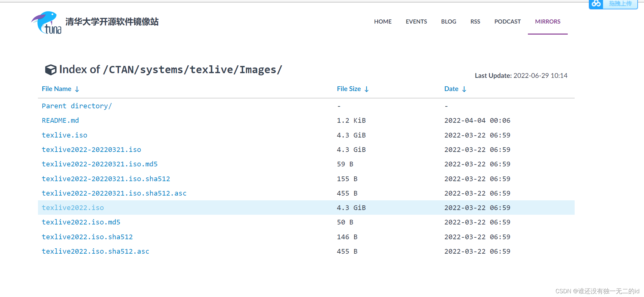644x297 pixels.
Task: Open the PODCAST menu item
Action: [x=507, y=22]
